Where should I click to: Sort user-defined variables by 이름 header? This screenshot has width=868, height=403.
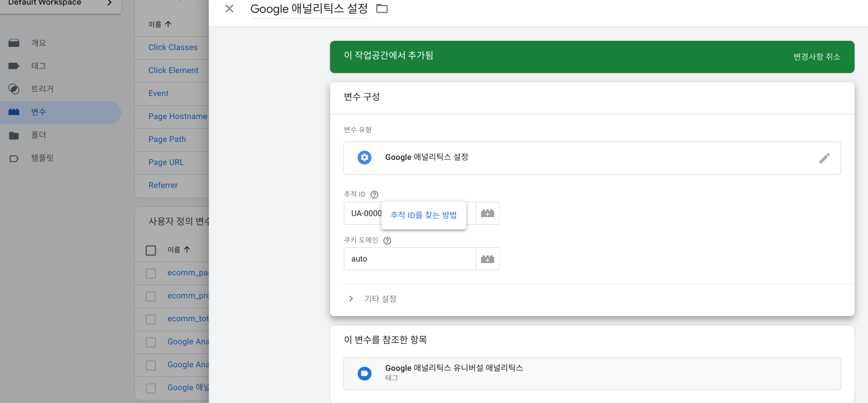(179, 249)
